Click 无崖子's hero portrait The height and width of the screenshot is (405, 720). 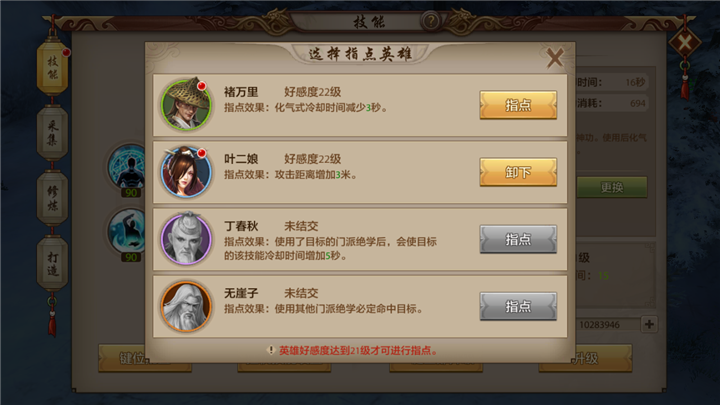pyautogui.click(x=186, y=306)
